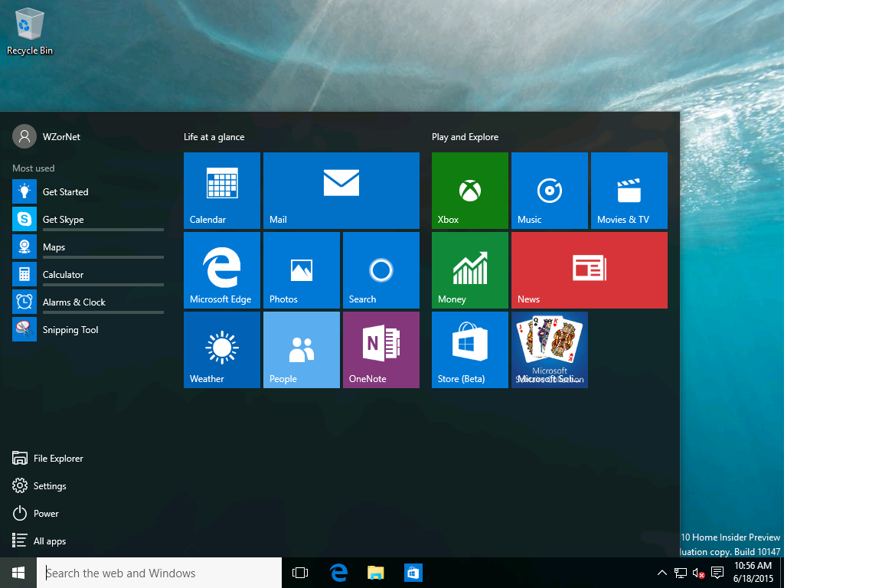This screenshot has width=882, height=588.
Task: Open the Action Center notifications icon
Action: (x=717, y=573)
